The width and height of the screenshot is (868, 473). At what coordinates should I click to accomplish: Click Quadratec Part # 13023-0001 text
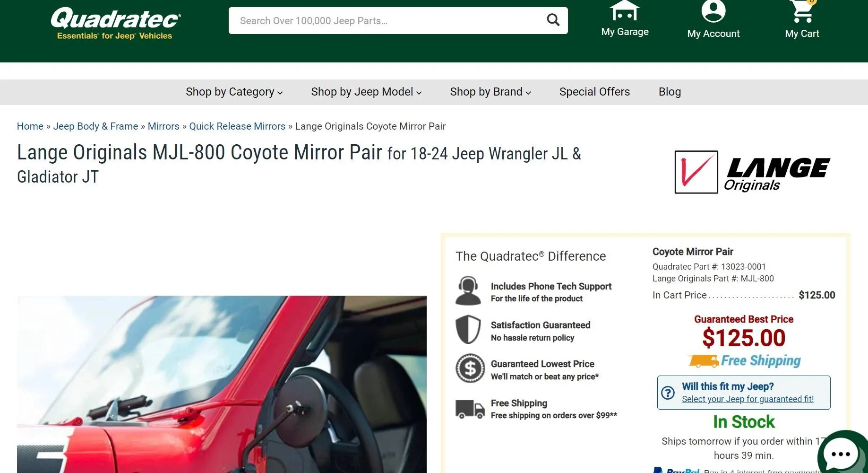coord(709,267)
